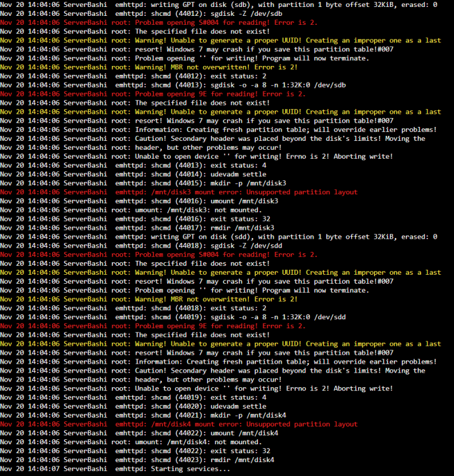454x476 pixels.
Task: Click the 'umount: /mnt/disk4: not mounted.' line
Action: 131,442
